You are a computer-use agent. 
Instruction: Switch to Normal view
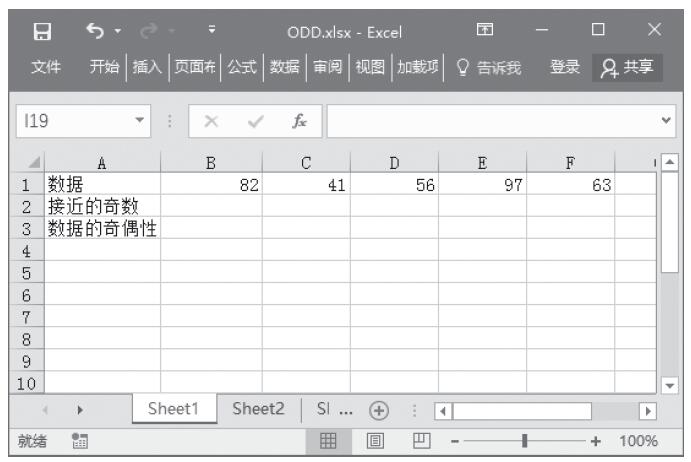pyautogui.click(x=327, y=441)
